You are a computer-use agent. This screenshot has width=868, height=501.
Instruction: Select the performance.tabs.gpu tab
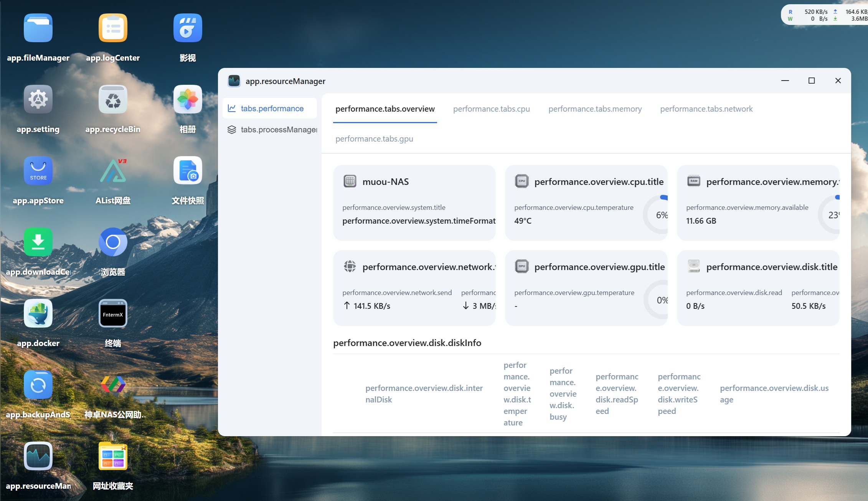click(374, 139)
